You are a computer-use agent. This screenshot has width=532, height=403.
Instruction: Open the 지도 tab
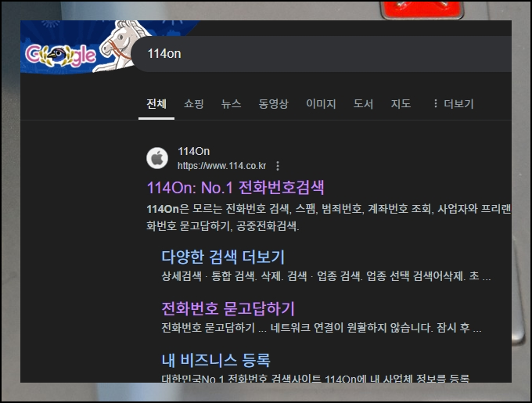pyautogui.click(x=401, y=104)
